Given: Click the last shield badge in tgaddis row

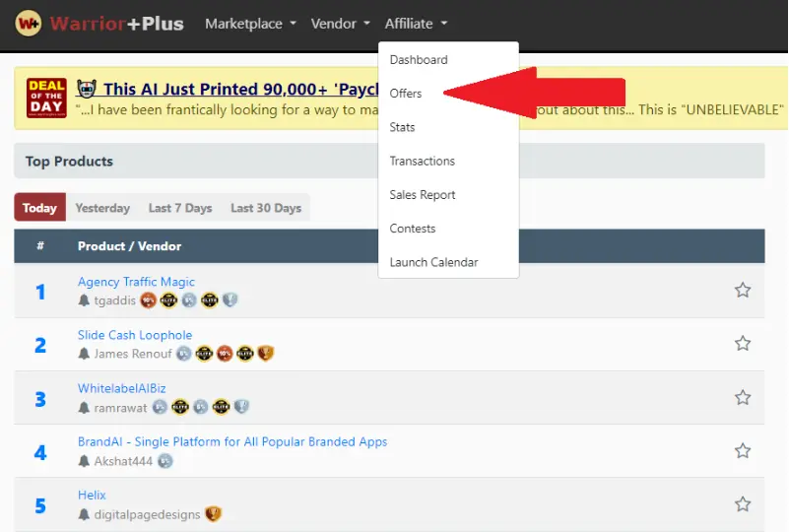Looking at the screenshot, I should coord(230,300).
